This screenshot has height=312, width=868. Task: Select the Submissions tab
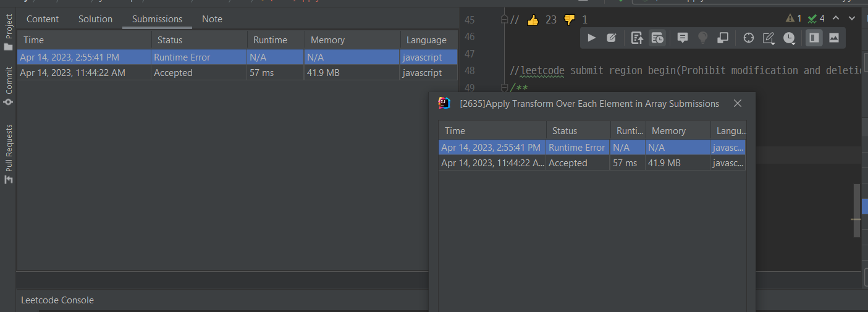pos(158,19)
